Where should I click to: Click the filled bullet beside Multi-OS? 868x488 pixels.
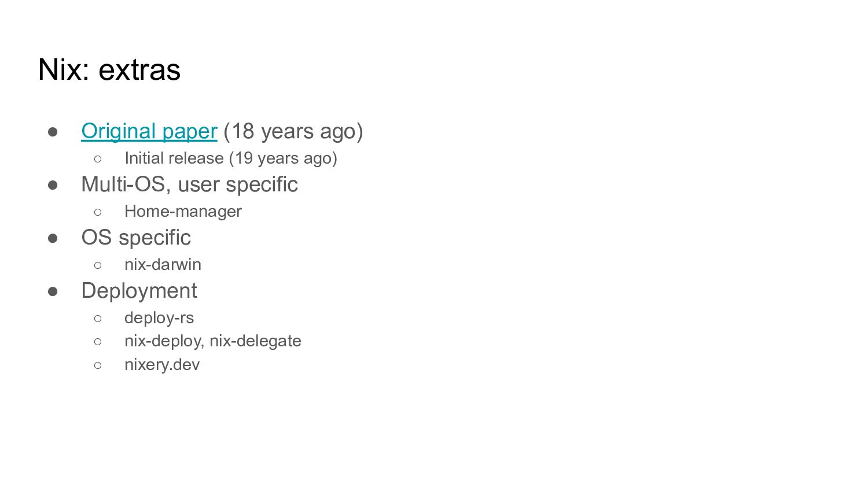coord(53,185)
